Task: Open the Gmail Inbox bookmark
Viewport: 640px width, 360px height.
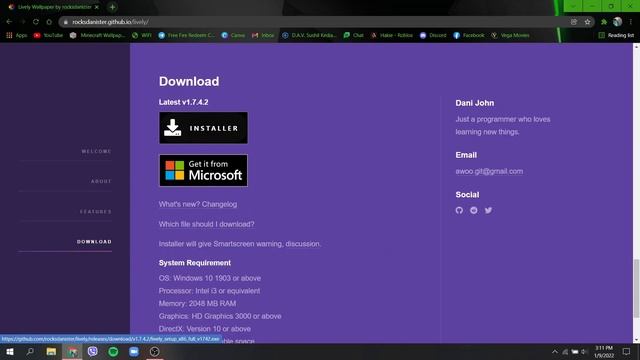Action: click(263, 36)
